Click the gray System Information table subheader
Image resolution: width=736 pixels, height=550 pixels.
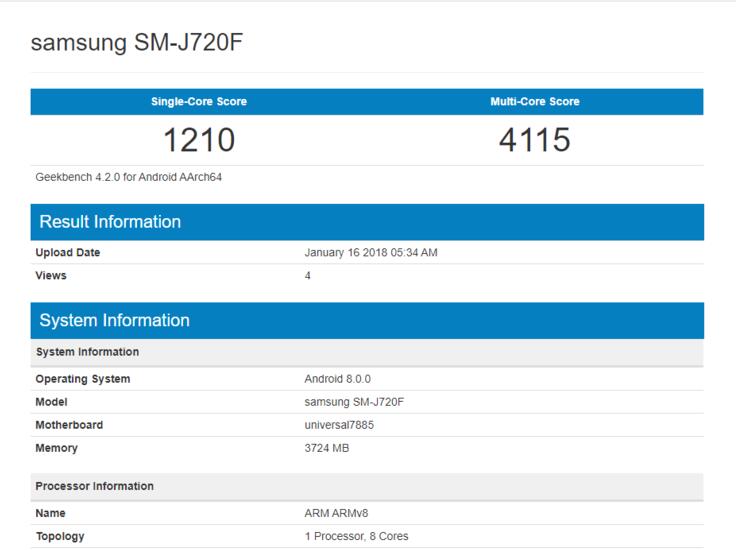367,352
